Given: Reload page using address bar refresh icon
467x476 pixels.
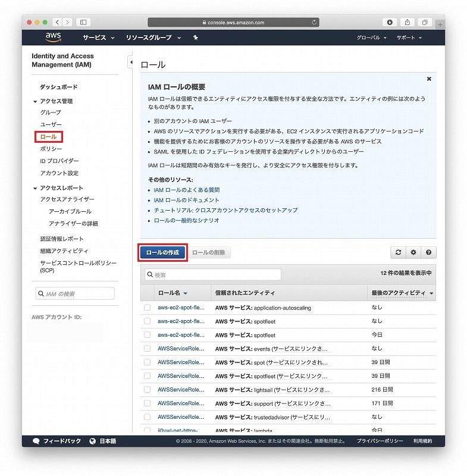Looking at the screenshot, I should point(314,22).
